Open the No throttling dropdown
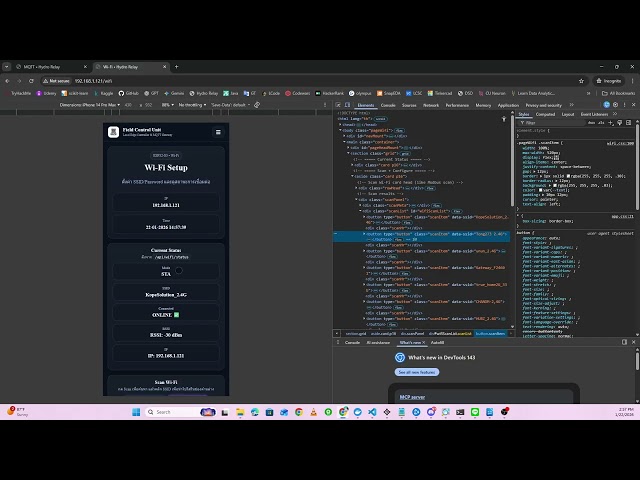This screenshot has height=480, width=640. (x=192, y=104)
